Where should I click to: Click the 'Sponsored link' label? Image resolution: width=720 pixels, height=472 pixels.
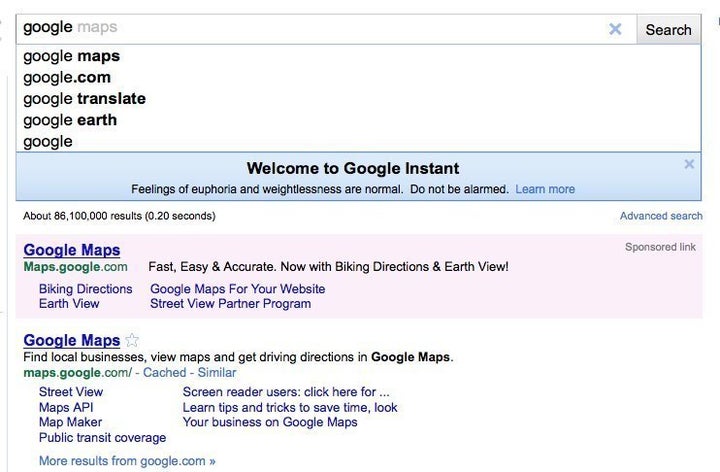click(x=660, y=247)
